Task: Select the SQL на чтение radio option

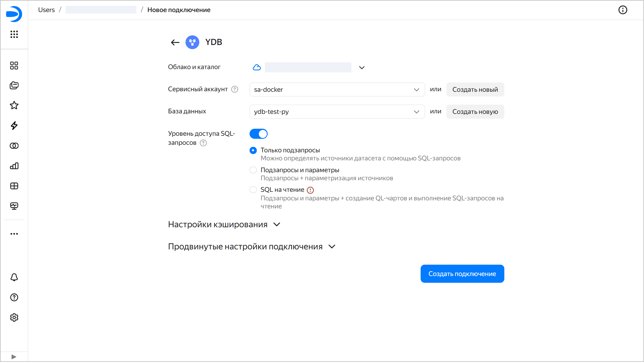Action: pos(253,190)
